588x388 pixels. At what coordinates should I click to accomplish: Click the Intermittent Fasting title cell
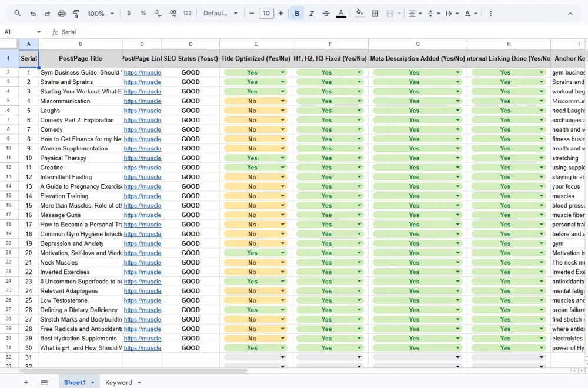click(x=80, y=177)
